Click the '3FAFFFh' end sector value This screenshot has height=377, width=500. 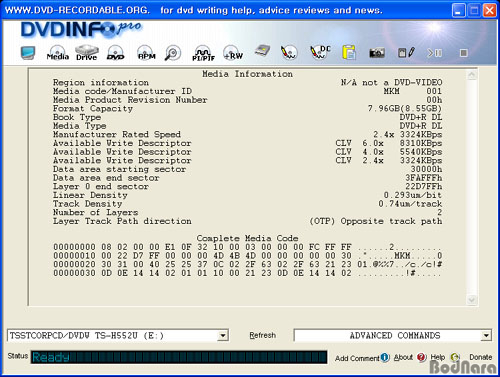click(x=424, y=178)
